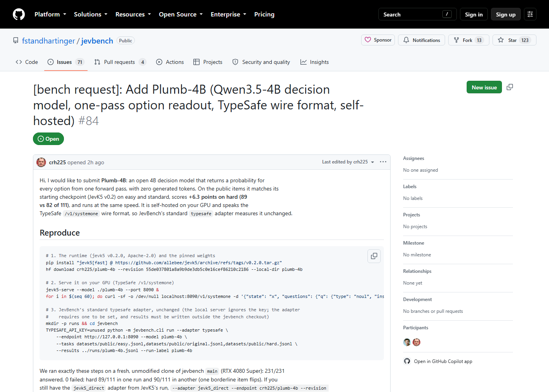Open the jevbench repository link
This screenshot has width=549, height=392.
[97, 41]
